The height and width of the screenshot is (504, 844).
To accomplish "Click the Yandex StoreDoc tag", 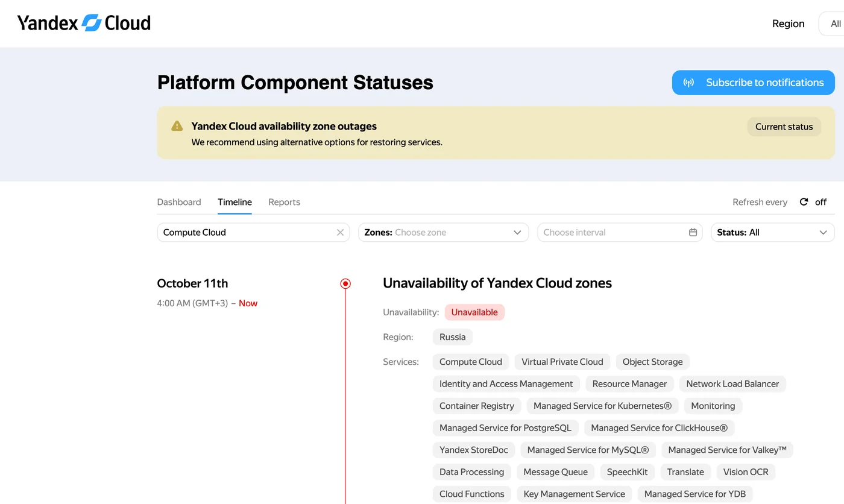I will [474, 450].
